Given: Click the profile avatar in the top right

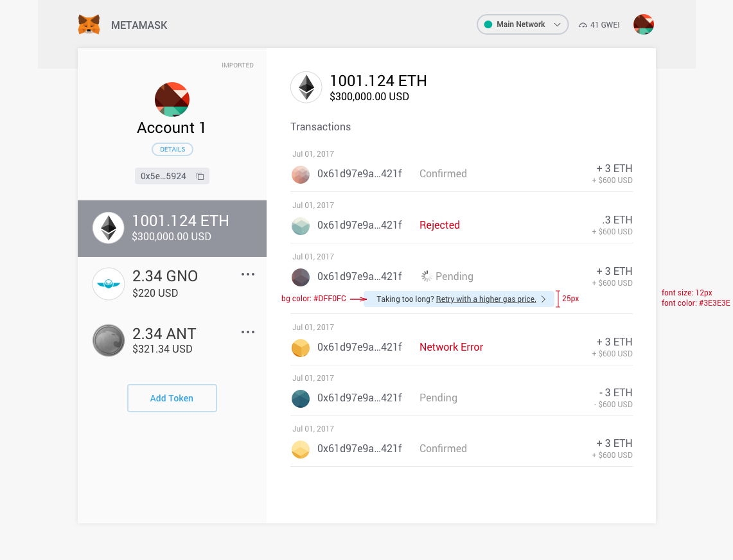Looking at the screenshot, I should pyautogui.click(x=643, y=24).
